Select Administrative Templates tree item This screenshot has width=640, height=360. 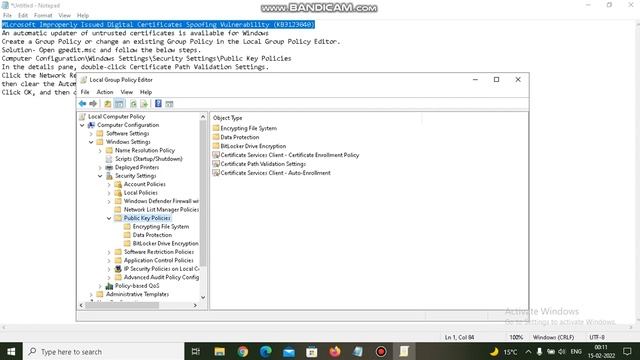[137, 294]
